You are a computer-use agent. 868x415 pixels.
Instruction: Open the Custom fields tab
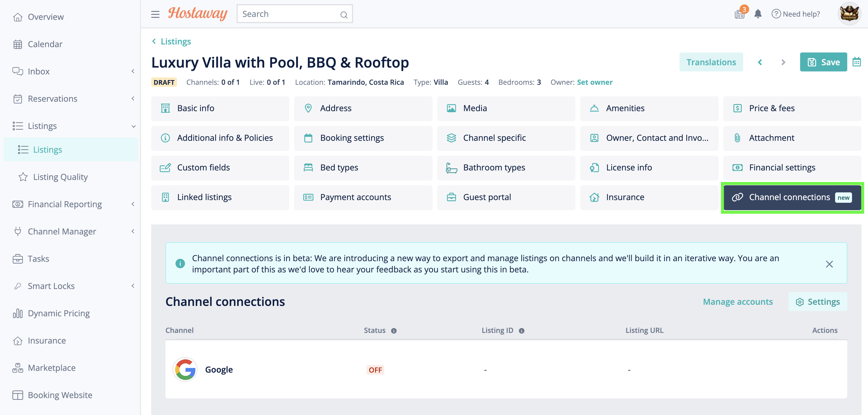220,168
